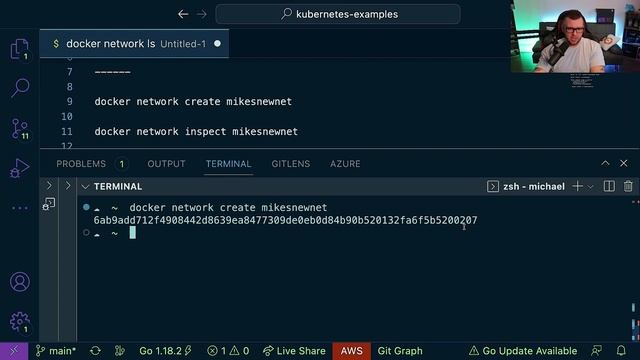The image size is (640, 360).
Task: Open notifications with the bell icon
Action: click(x=621, y=351)
